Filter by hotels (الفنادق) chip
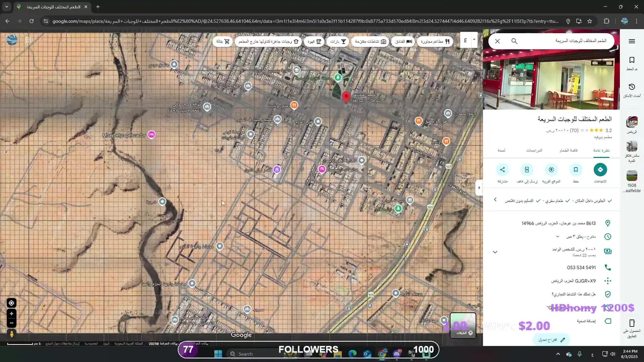This screenshot has height=362, width=644. (x=403, y=41)
